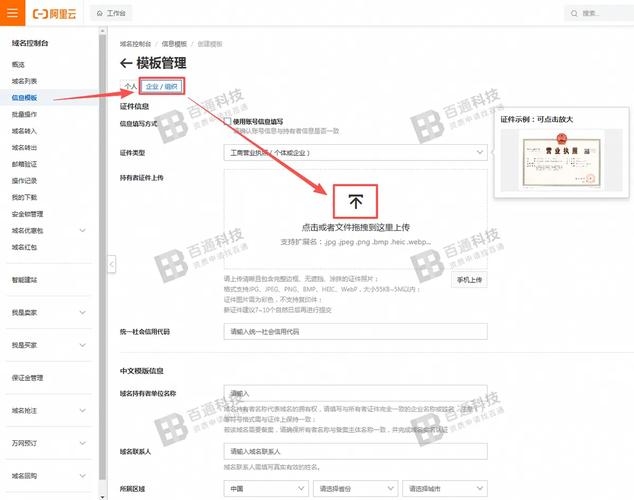The image size is (634, 500).
Task: Open the 证件类型 dropdown
Action: pos(355,152)
